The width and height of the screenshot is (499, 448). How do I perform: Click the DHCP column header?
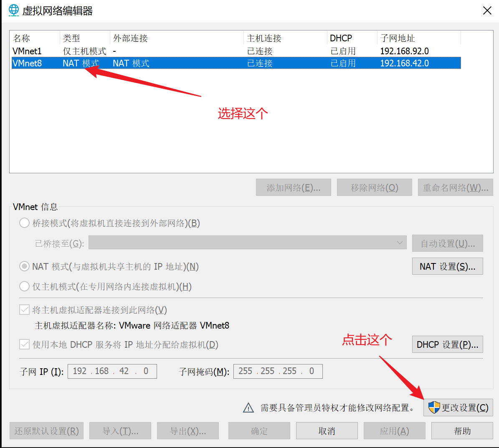(x=352, y=38)
